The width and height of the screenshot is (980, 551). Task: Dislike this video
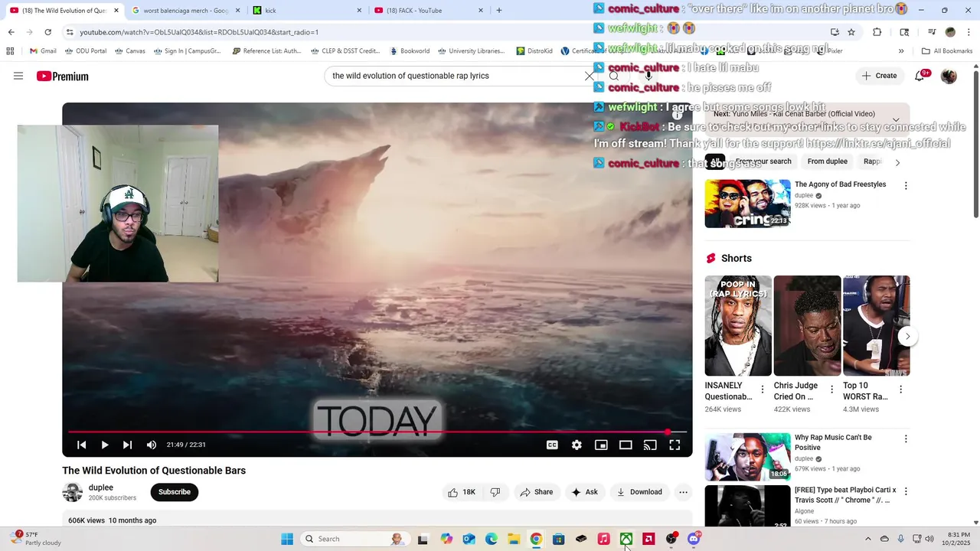click(x=495, y=492)
